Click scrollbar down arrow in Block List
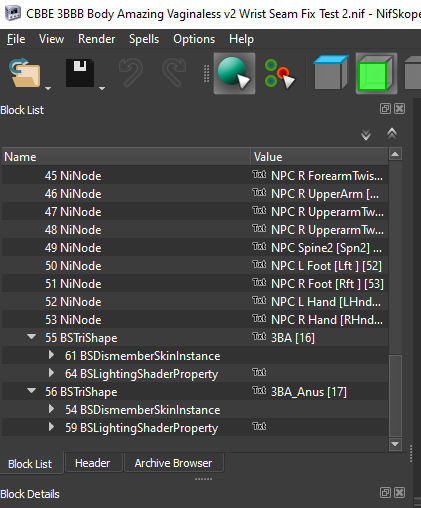Screen dimensions: 421x508 pyautogui.click(x=395, y=444)
